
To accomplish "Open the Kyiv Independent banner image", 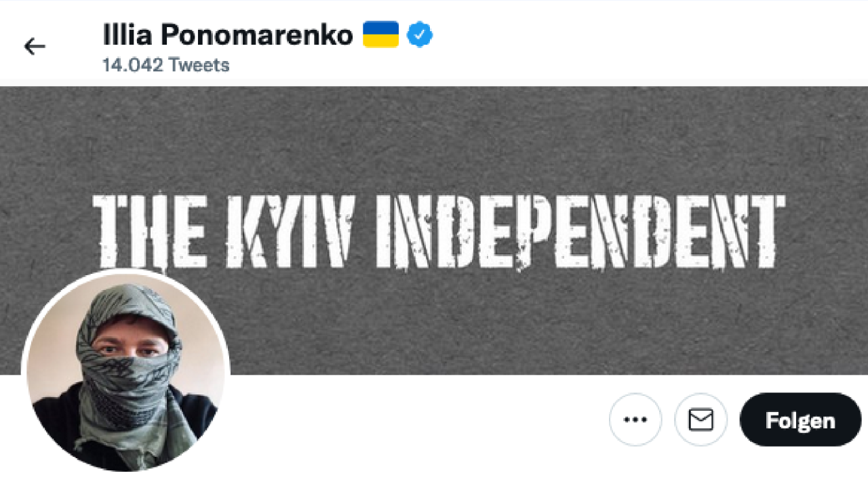I will pyautogui.click(x=434, y=230).
